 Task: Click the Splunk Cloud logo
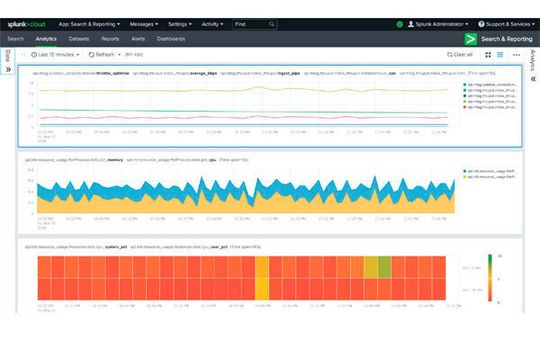point(26,24)
